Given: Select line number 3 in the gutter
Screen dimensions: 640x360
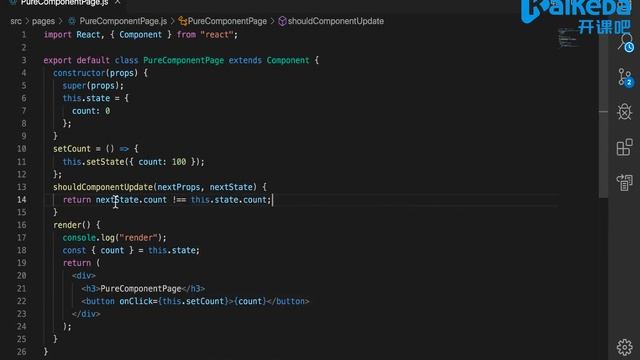Looking at the screenshot, I should point(24,60).
